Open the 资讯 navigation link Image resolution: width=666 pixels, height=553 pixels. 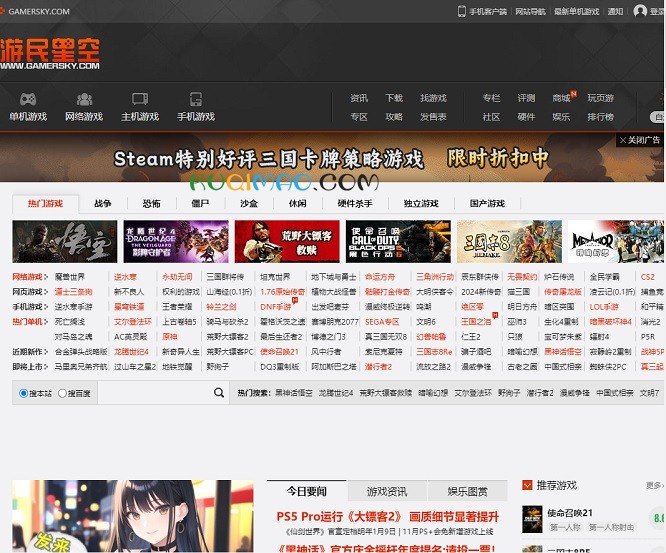click(359, 98)
